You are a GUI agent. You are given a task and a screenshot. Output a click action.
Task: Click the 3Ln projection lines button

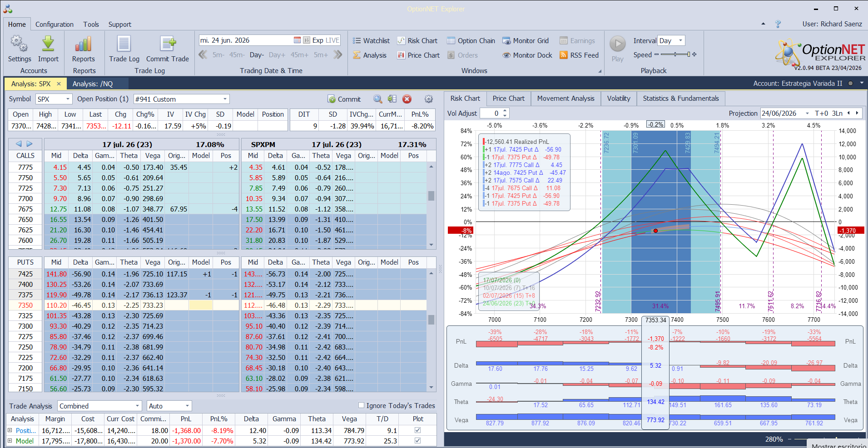coord(837,113)
